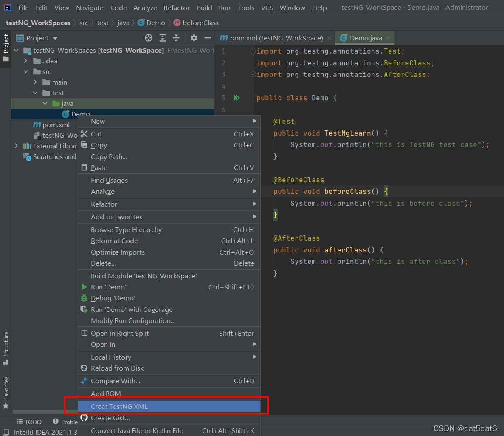
Task: Open the Tools menu in menu bar
Action: pos(245,8)
